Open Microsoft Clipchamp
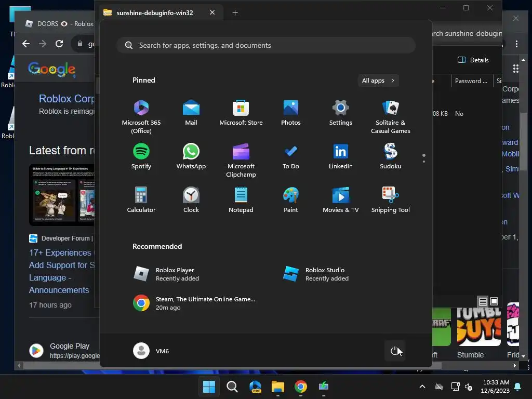The height and width of the screenshot is (399, 532). [241, 161]
